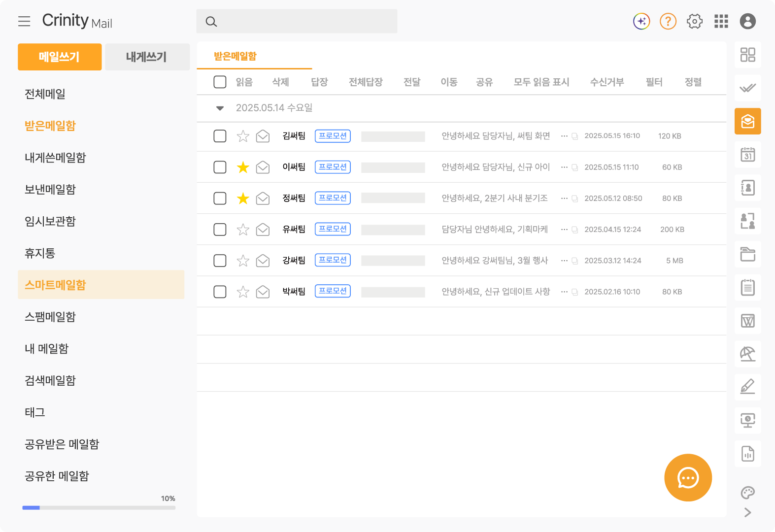The image size is (775, 532).
Task: Open the settings gear icon
Action: [x=695, y=21]
